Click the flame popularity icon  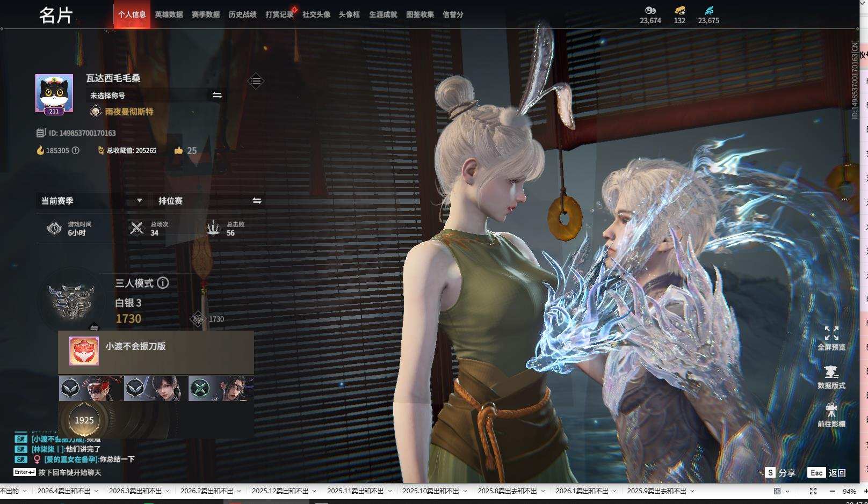(x=40, y=150)
